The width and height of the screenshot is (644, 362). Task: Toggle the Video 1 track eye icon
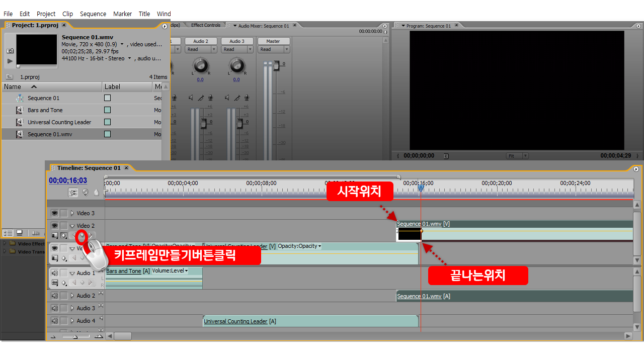coord(54,248)
